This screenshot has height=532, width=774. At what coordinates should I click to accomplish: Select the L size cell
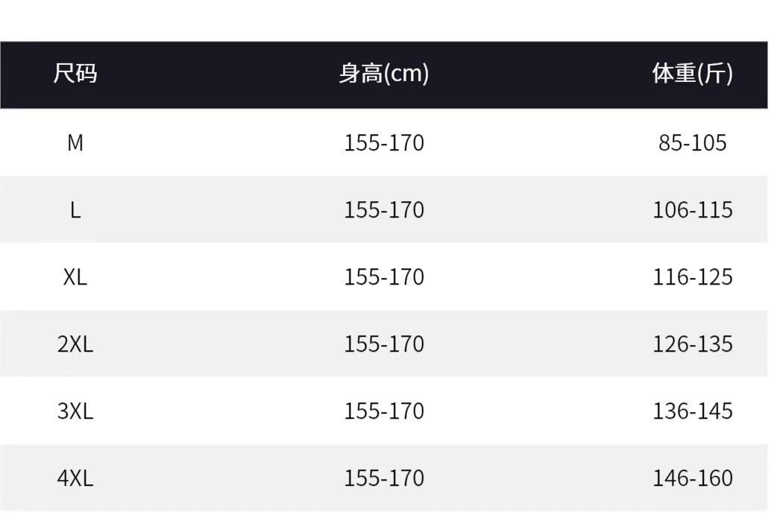point(75,209)
